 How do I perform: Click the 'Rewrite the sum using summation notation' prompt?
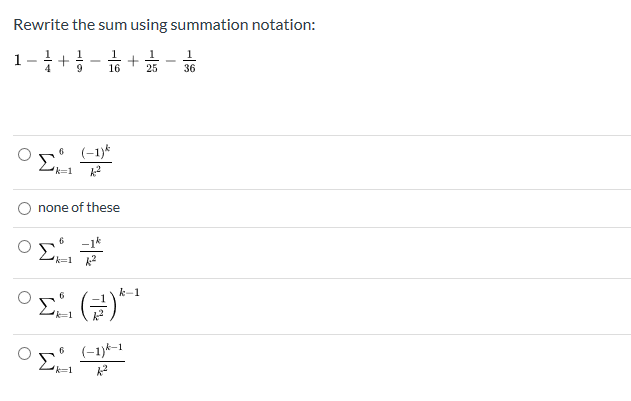click(x=164, y=25)
